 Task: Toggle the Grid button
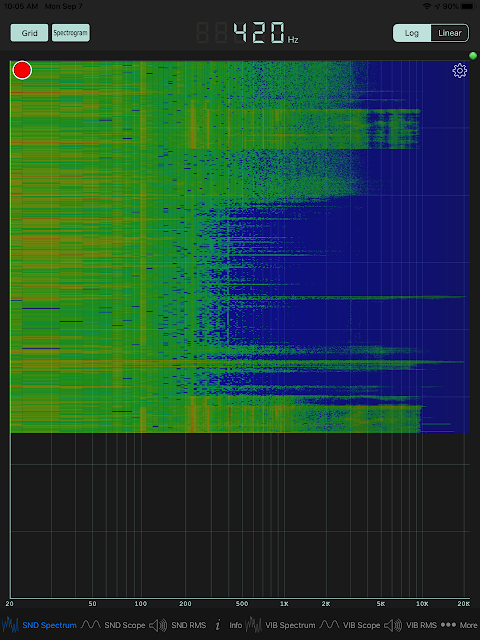click(x=29, y=33)
